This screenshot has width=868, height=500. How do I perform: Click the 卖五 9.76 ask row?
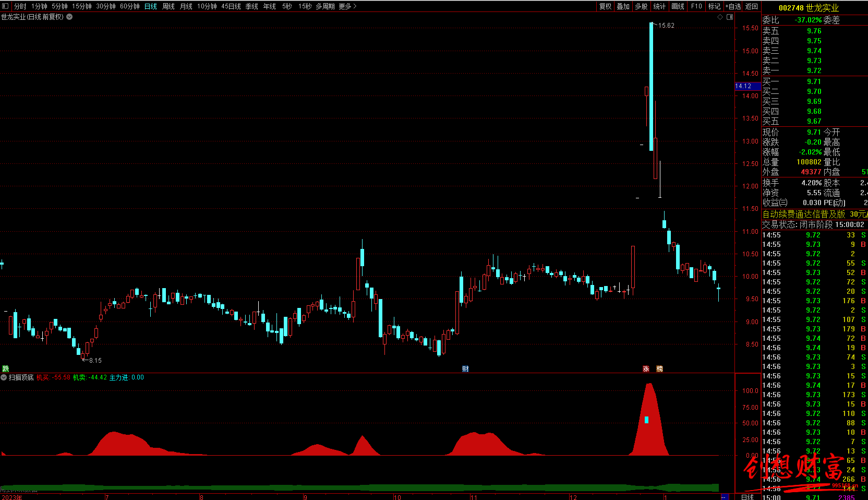(x=815, y=31)
